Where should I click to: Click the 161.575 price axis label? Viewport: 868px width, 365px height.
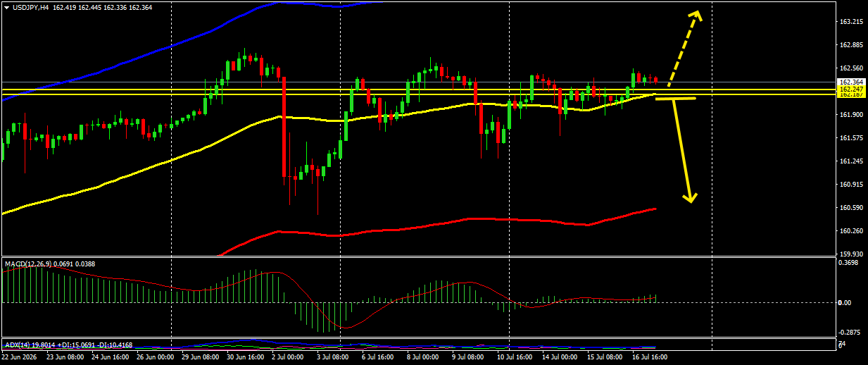click(x=850, y=138)
